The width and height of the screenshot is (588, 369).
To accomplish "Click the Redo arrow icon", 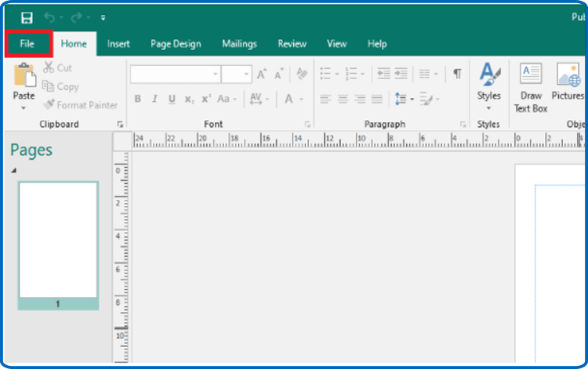I will click(77, 17).
